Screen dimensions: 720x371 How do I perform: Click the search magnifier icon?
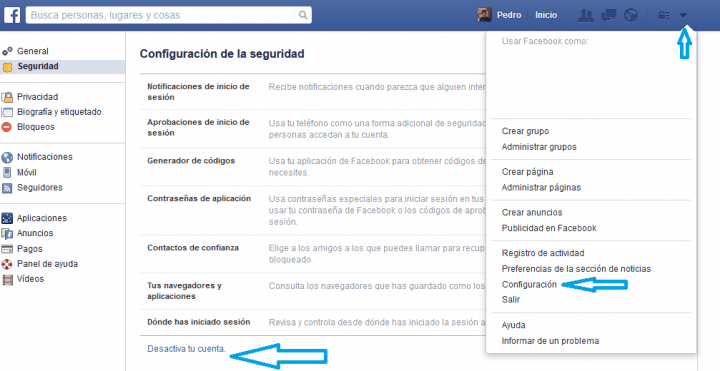click(x=303, y=15)
